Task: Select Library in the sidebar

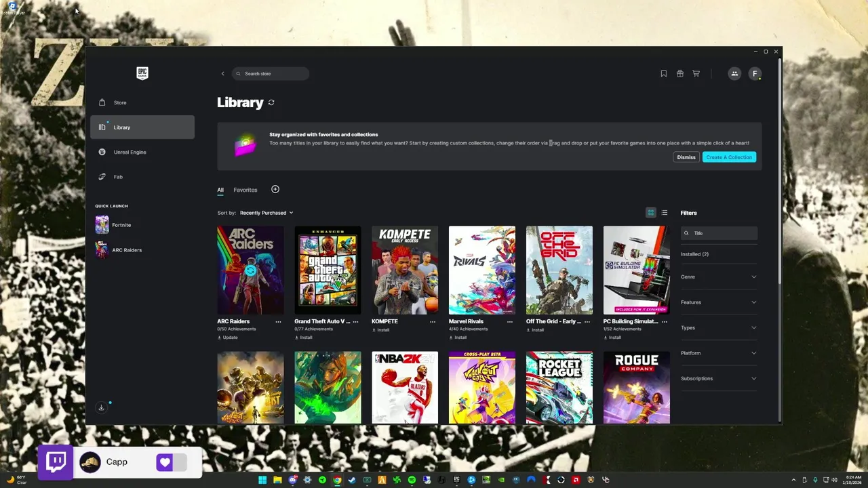Action: (x=142, y=127)
